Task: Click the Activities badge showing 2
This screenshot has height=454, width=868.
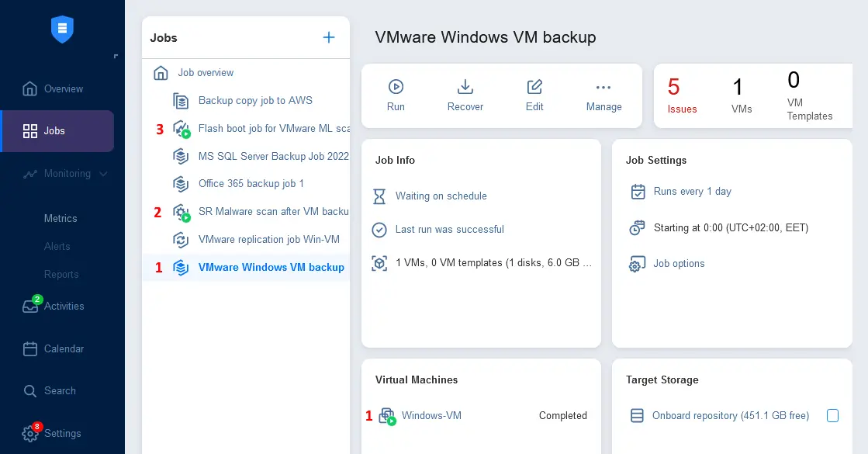Action: tap(36, 300)
